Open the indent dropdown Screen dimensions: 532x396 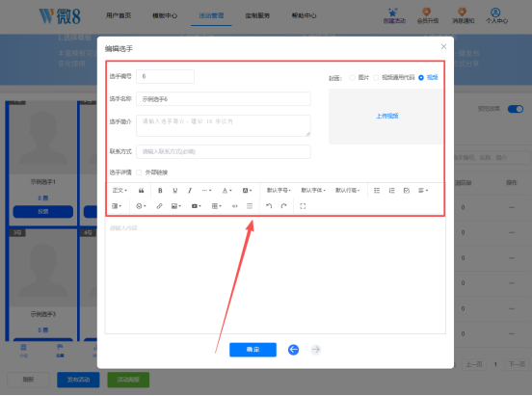[117, 206]
